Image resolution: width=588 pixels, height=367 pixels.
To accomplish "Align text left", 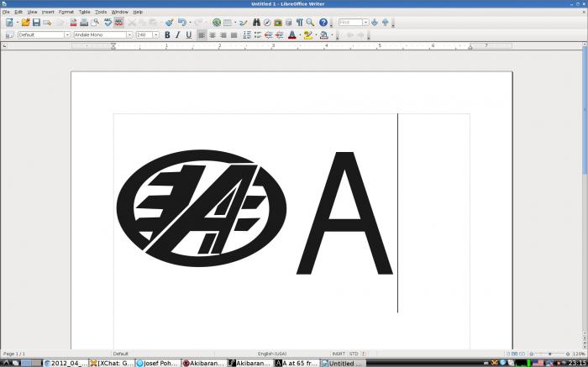I will (x=202, y=35).
